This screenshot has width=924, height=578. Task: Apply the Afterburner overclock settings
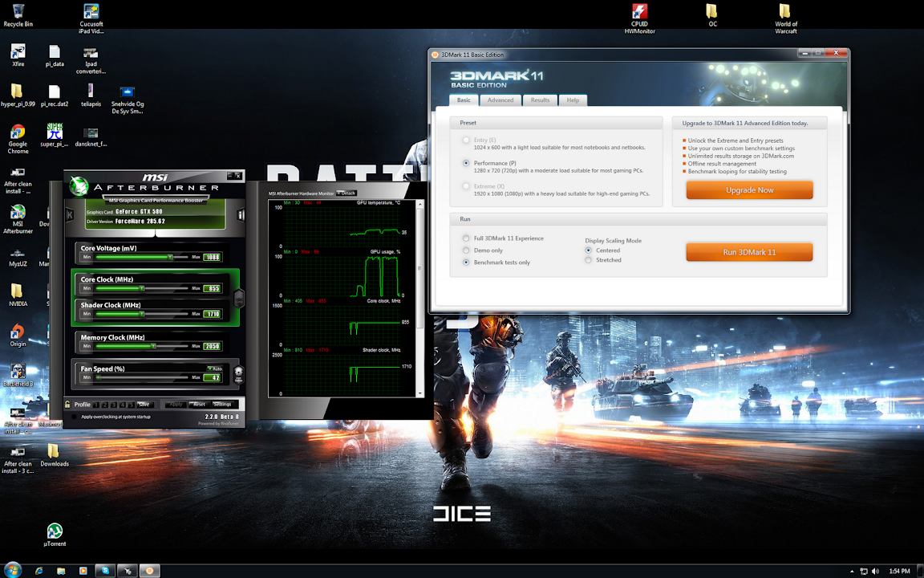pyautogui.click(x=176, y=405)
